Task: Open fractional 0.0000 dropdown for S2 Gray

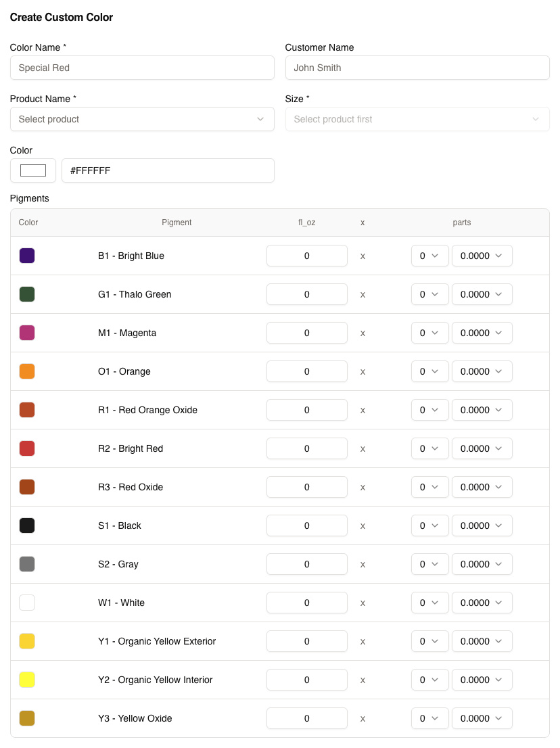Action: [482, 564]
